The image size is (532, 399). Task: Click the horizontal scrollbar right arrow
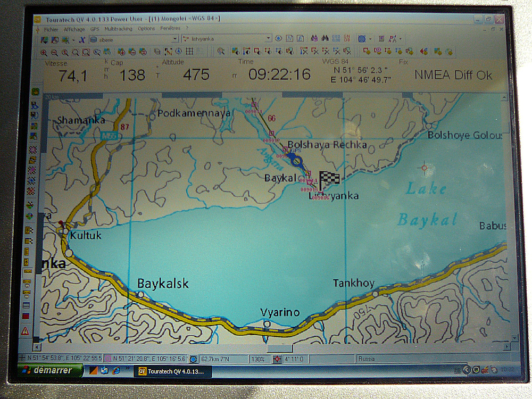click(506, 346)
